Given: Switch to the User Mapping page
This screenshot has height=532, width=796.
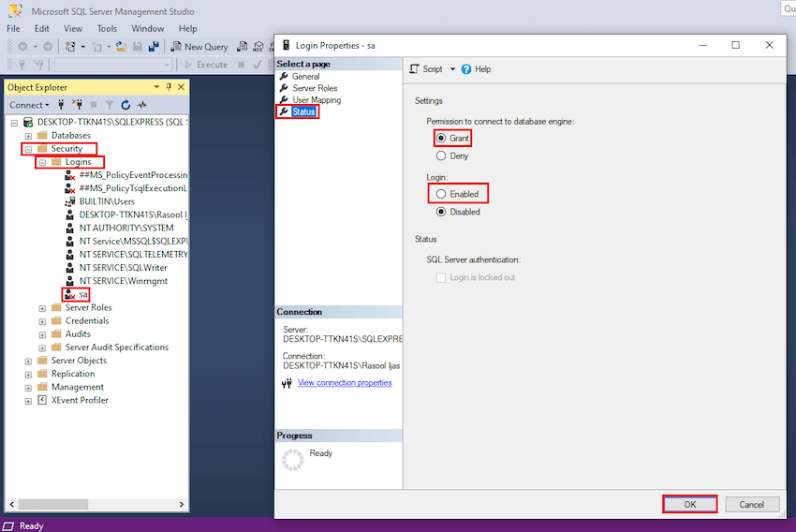Looking at the screenshot, I should click(317, 100).
